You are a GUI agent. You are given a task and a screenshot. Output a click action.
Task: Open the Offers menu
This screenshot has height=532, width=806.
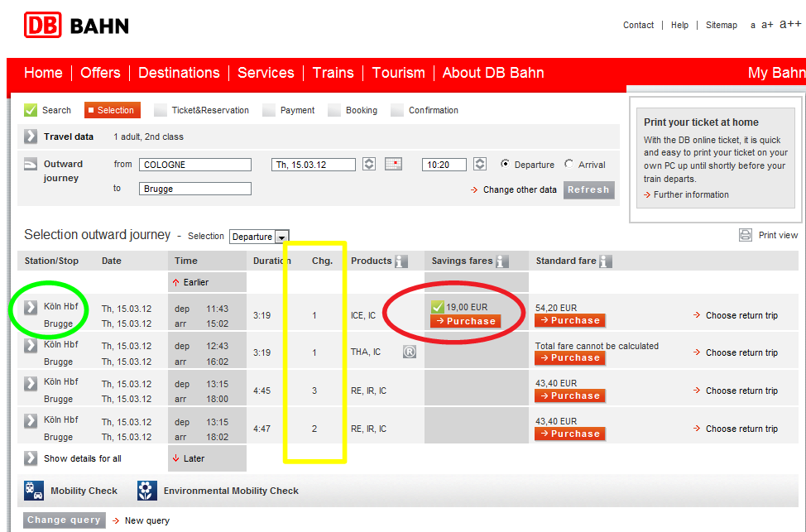pyautogui.click(x=100, y=73)
